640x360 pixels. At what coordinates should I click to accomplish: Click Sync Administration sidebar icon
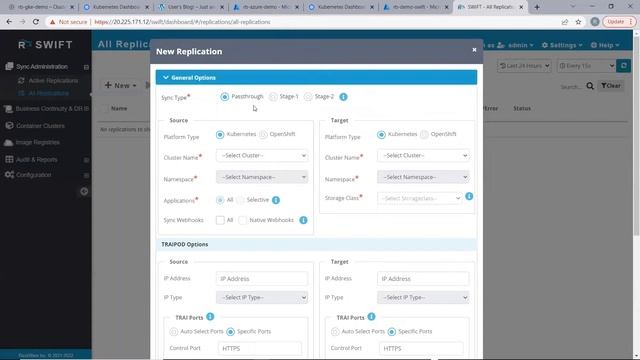[9, 67]
